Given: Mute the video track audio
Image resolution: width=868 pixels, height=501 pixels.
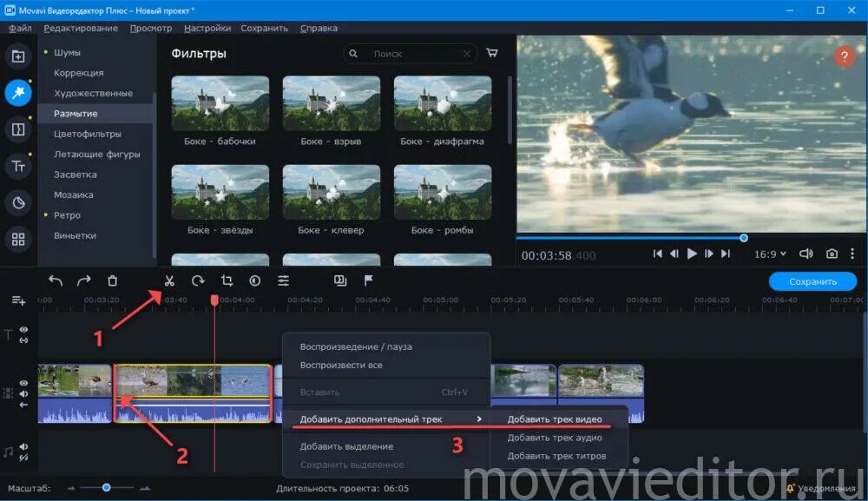Looking at the screenshot, I should [x=23, y=393].
